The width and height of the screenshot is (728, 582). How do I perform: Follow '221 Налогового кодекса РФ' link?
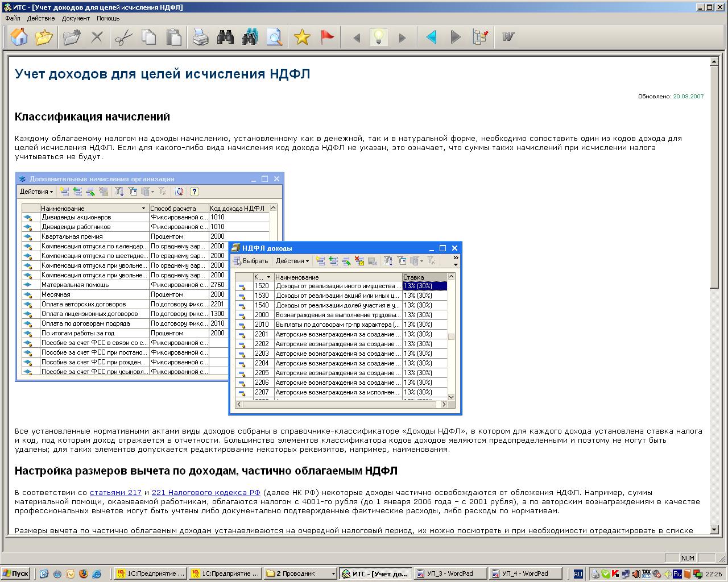(206, 493)
